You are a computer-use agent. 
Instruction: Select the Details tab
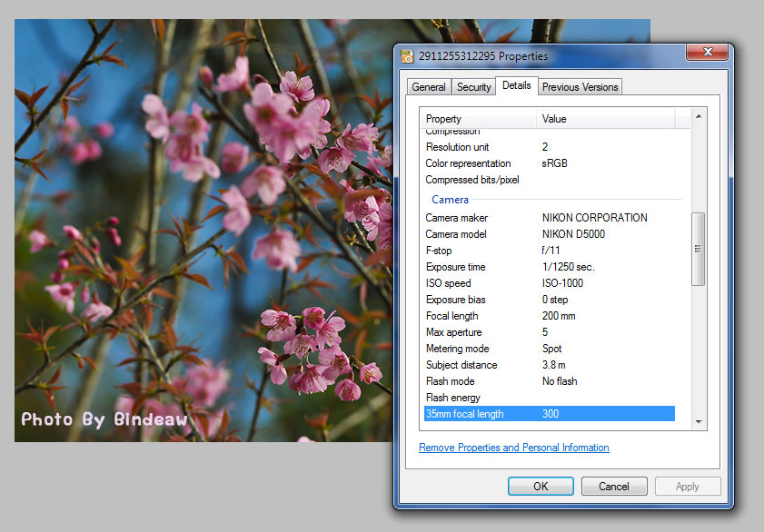(516, 85)
